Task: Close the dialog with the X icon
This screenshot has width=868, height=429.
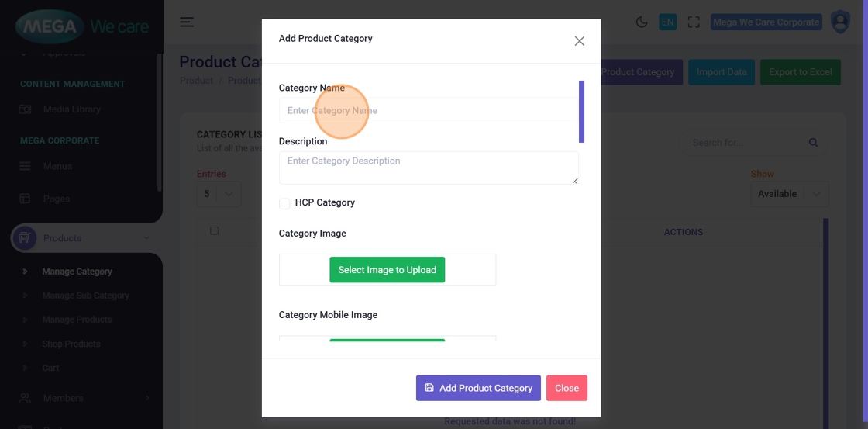Action: coord(579,41)
